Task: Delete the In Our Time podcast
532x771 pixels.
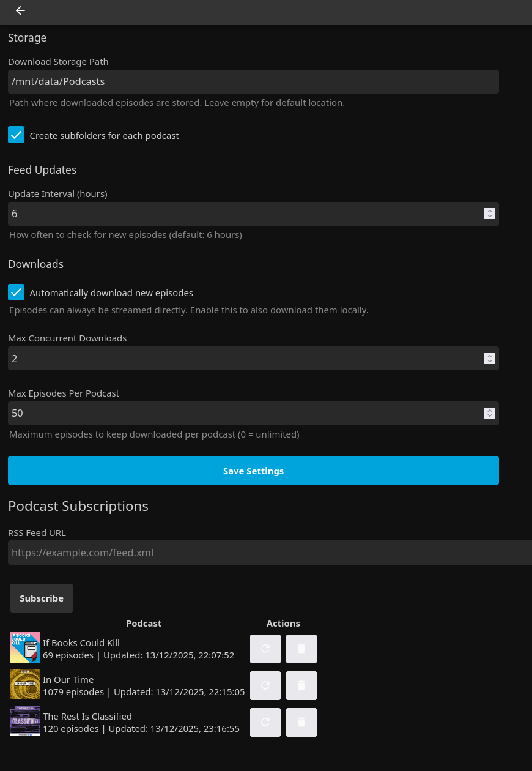Action: point(301,685)
